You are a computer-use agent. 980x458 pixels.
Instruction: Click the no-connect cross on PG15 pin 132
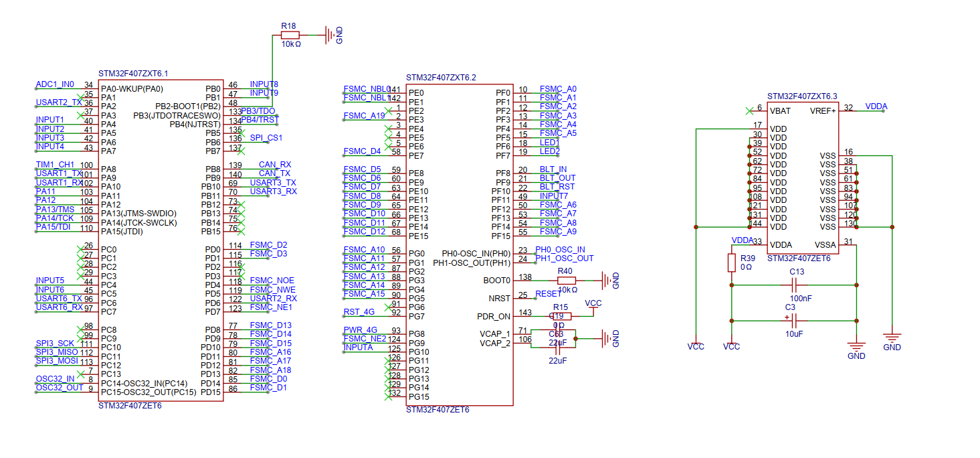(389, 396)
